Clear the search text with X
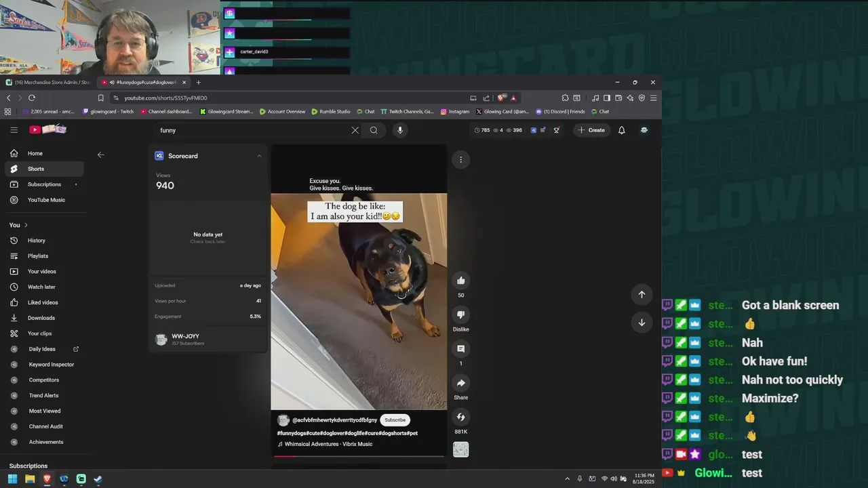868x488 pixels. point(355,130)
